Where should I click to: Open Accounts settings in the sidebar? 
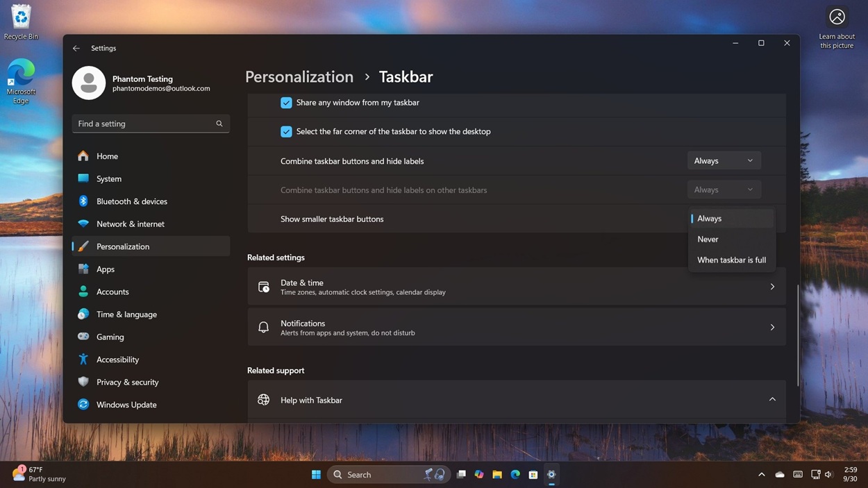coord(112,292)
